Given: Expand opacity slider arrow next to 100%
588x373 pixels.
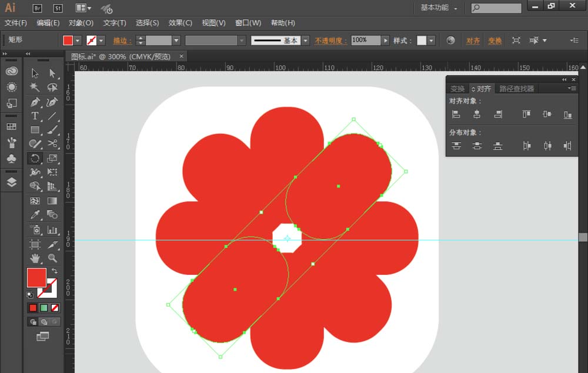Looking at the screenshot, I should [x=385, y=40].
